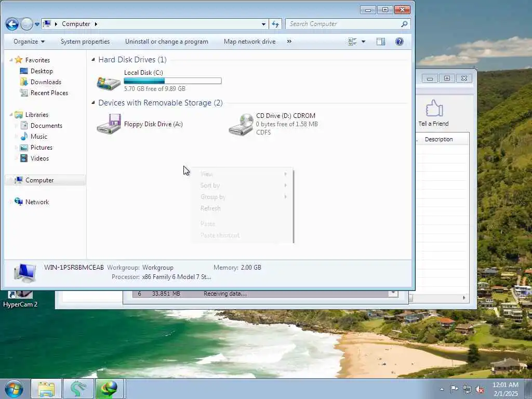Show hidden tray icons arrow
Screen dimensions: 532x399
tap(442, 390)
